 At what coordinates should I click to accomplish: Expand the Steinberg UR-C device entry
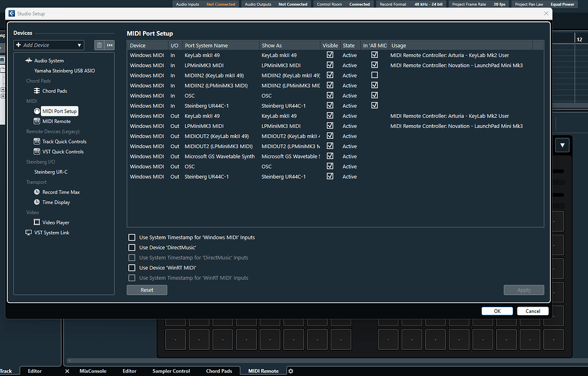(x=52, y=172)
